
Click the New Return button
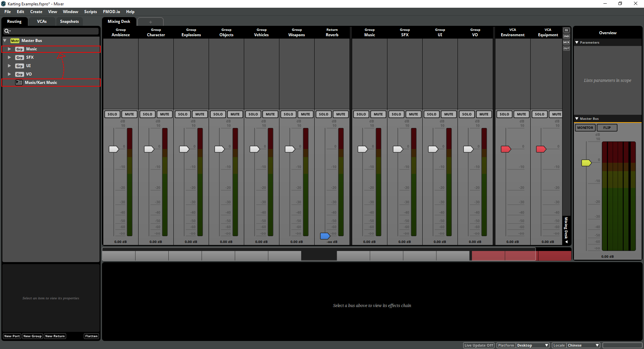point(55,336)
